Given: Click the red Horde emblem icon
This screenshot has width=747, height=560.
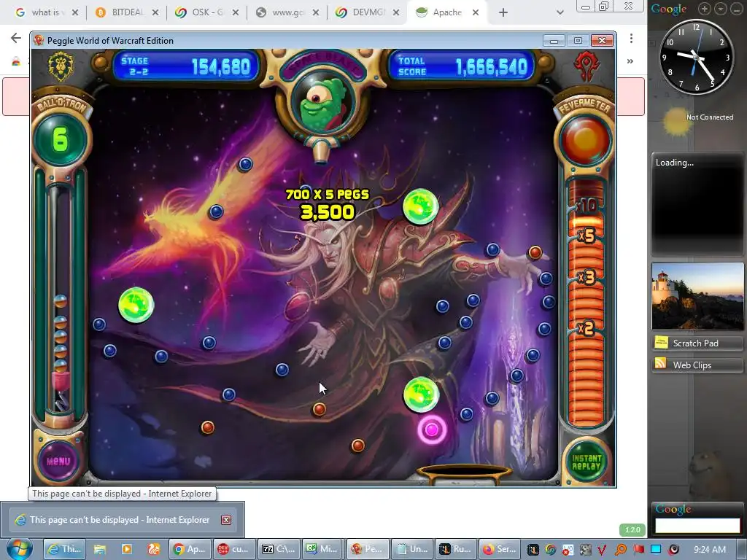Looking at the screenshot, I should [x=586, y=66].
